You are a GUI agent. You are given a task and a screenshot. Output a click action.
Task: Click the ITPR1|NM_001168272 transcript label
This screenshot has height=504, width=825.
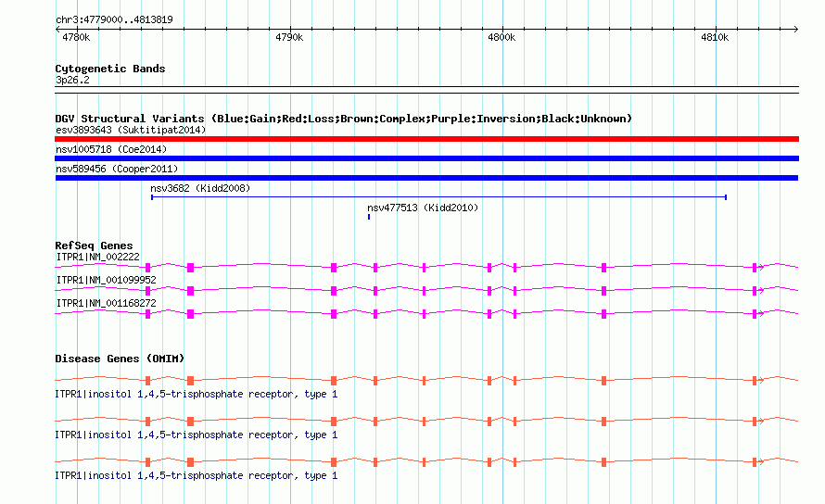coord(107,303)
